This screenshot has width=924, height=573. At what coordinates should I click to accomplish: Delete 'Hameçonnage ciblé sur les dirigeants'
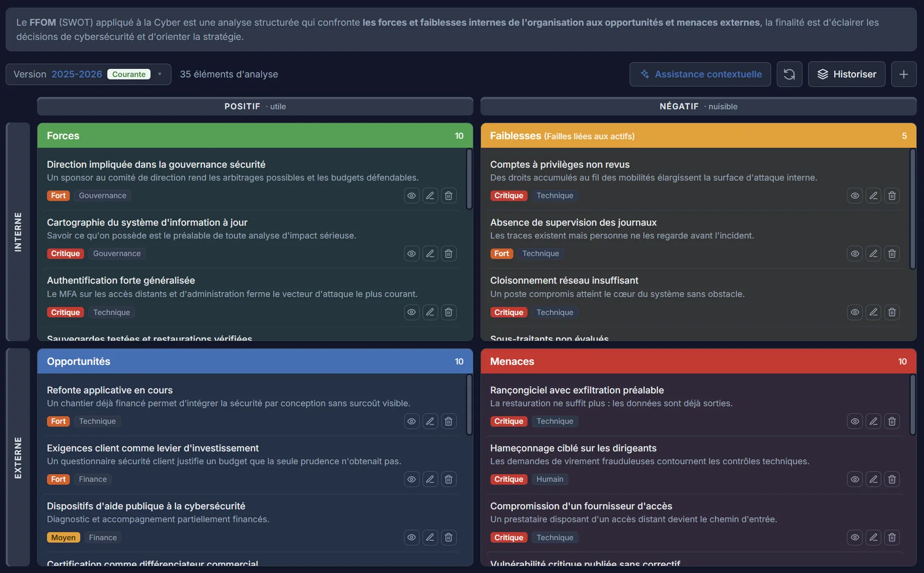pos(892,480)
